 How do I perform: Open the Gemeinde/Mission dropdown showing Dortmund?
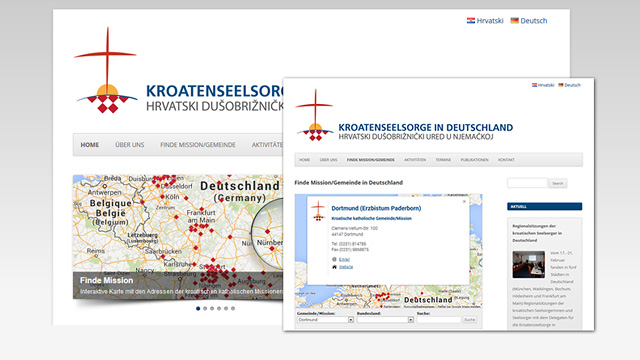[325, 320]
